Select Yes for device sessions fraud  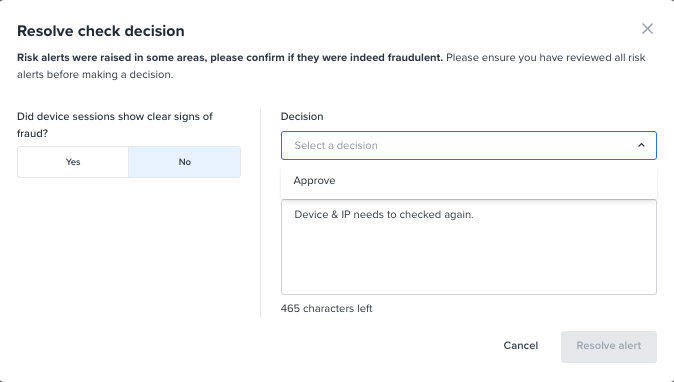(x=73, y=162)
